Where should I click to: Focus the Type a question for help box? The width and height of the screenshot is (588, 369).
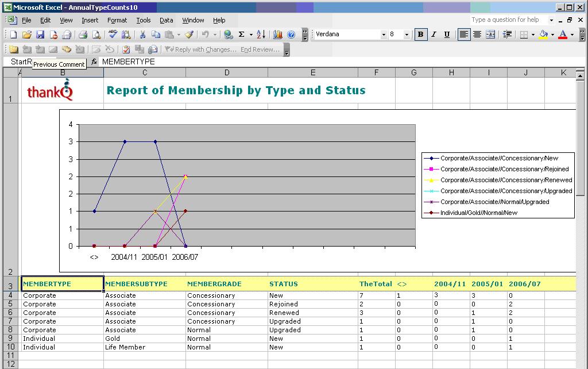point(509,20)
